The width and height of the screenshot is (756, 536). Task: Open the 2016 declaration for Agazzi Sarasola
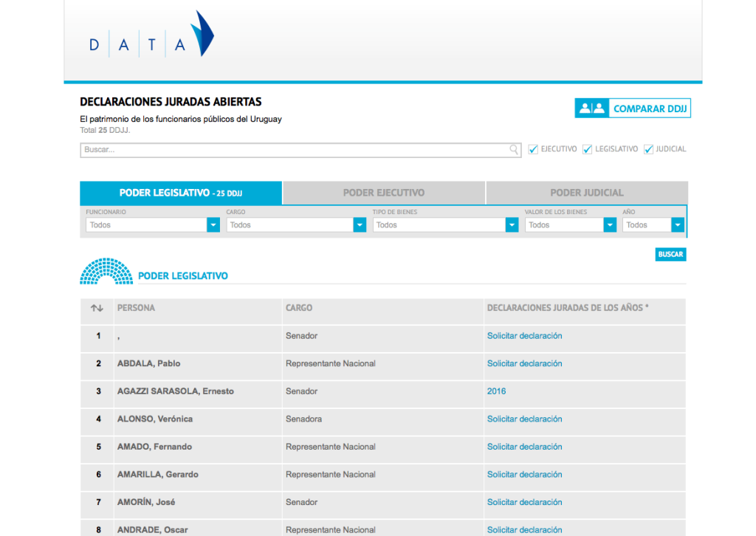pyautogui.click(x=496, y=391)
